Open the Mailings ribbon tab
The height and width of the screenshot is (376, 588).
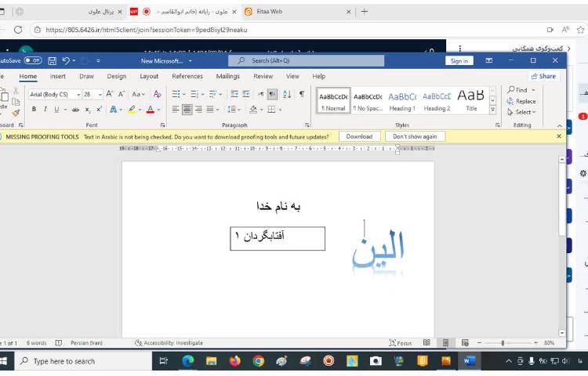pos(227,77)
